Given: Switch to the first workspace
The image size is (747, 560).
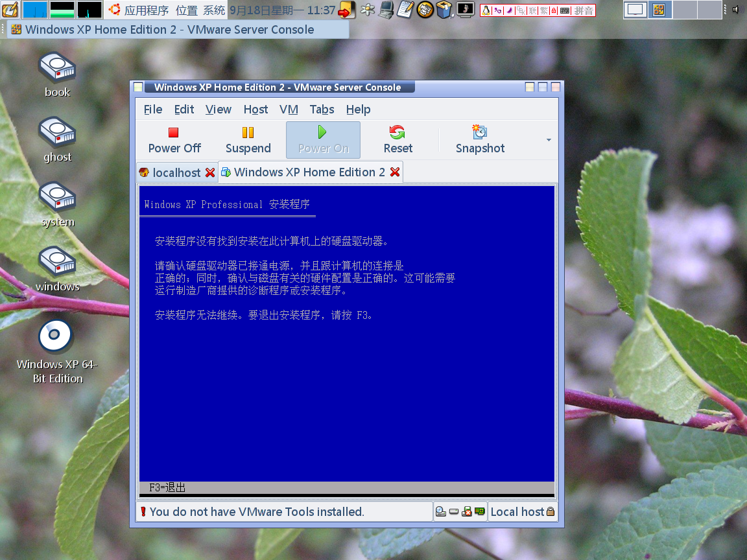Looking at the screenshot, I should tap(635, 10).
